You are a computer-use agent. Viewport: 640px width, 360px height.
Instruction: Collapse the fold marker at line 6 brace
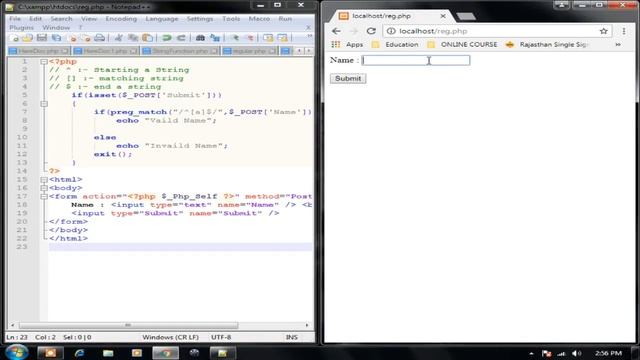(x=44, y=104)
